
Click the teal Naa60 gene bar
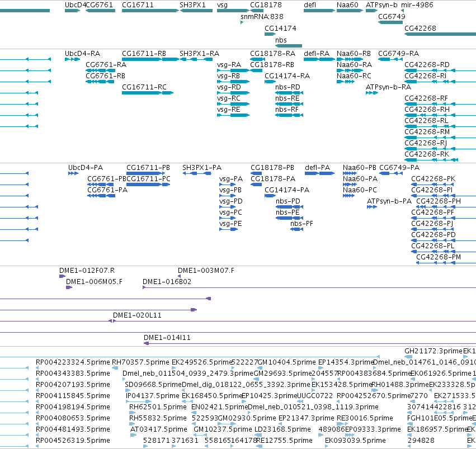coord(350,11)
